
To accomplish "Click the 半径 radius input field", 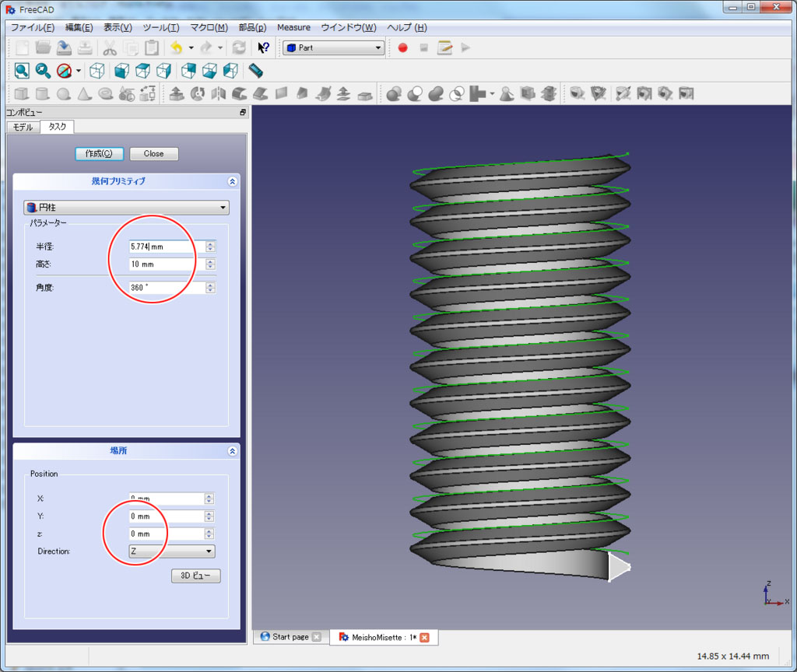I will (x=167, y=247).
